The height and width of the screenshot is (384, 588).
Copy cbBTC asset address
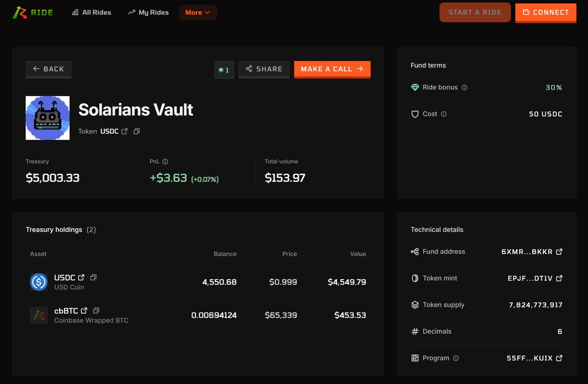click(x=97, y=311)
